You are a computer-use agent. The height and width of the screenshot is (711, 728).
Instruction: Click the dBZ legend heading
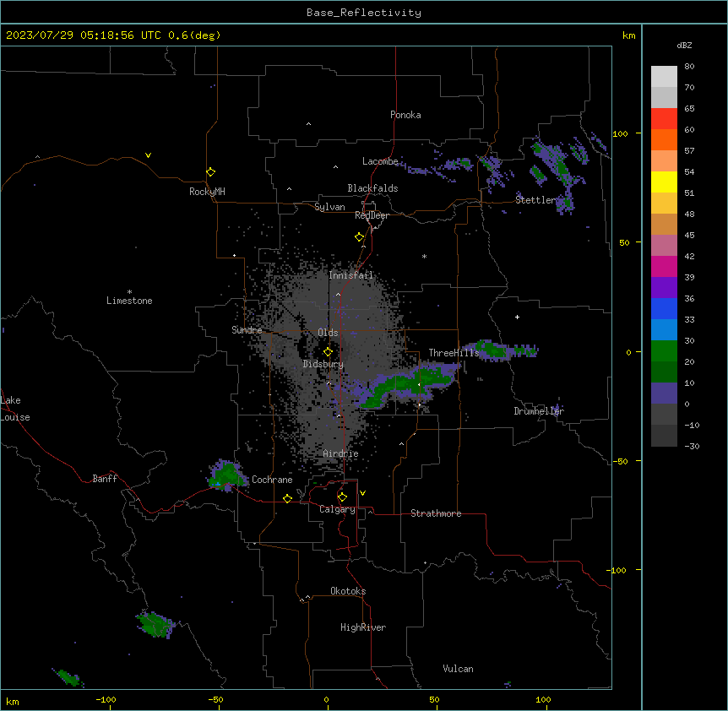(x=684, y=45)
